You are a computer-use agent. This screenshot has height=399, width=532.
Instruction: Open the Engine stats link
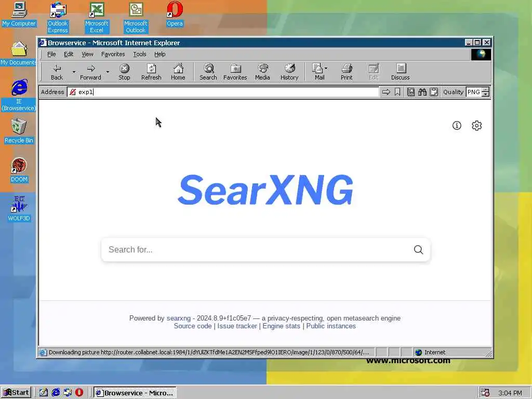click(281, 326)
